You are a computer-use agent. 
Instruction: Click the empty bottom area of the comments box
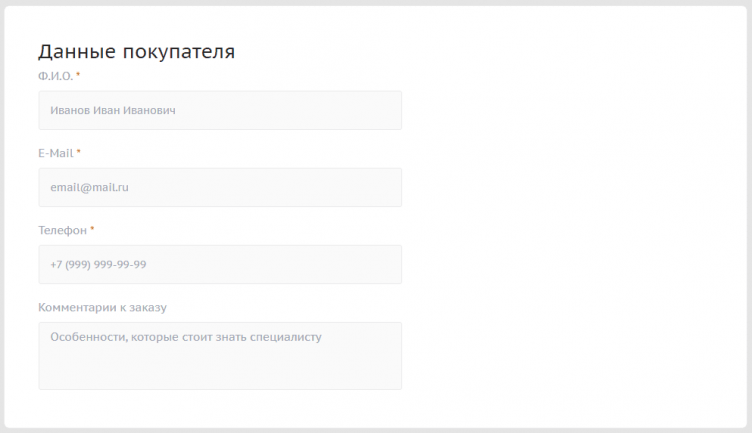coord(220,374)
